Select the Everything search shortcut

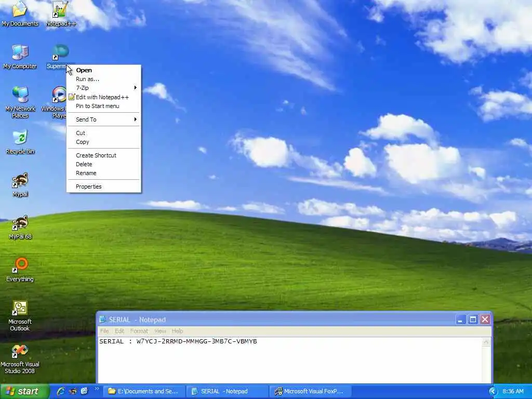point(20,270)
